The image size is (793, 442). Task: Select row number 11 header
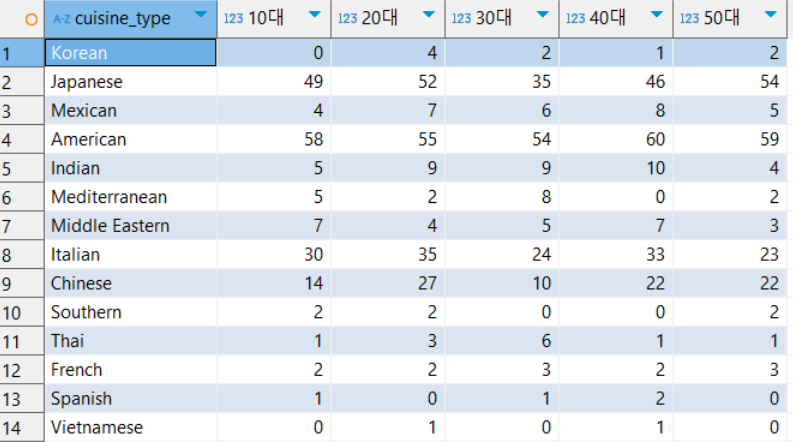click(x=22, y=341)
